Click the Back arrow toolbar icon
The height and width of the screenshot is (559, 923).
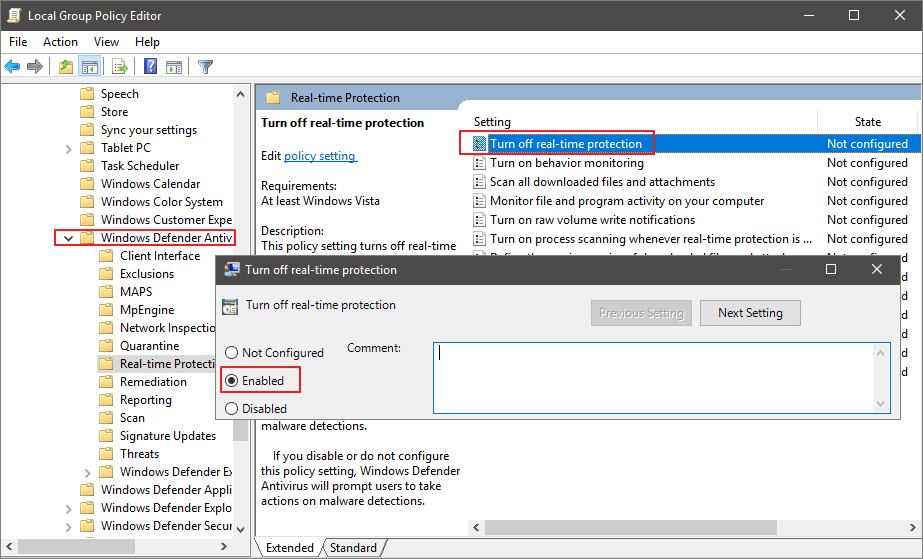tap(12, 67)
